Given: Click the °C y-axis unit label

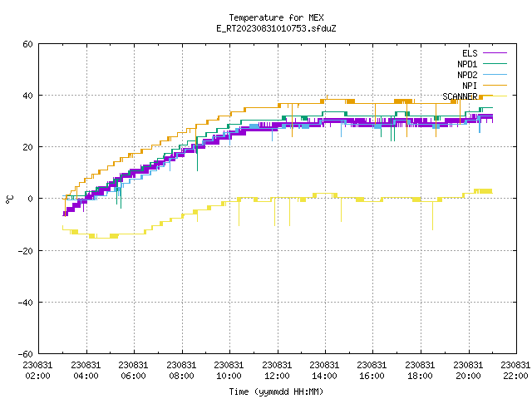Looking at the screenshot, I should 9,199.
